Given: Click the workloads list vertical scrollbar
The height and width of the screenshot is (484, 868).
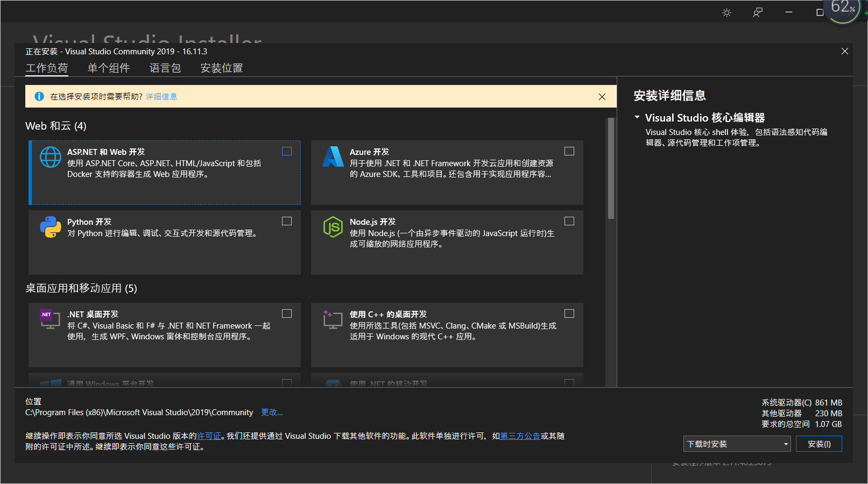Looking at the screenshot, I should (x=611, y=168).
